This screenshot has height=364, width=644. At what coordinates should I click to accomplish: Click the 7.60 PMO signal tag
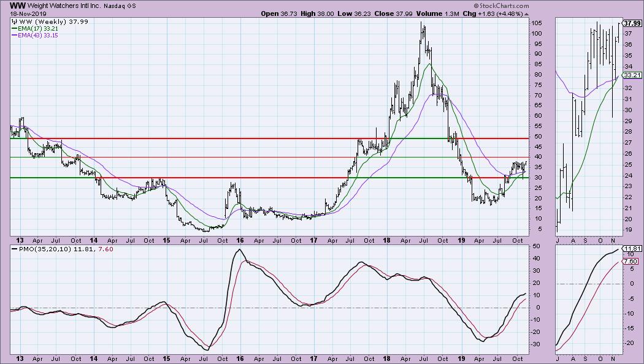(x=631, y=262)
